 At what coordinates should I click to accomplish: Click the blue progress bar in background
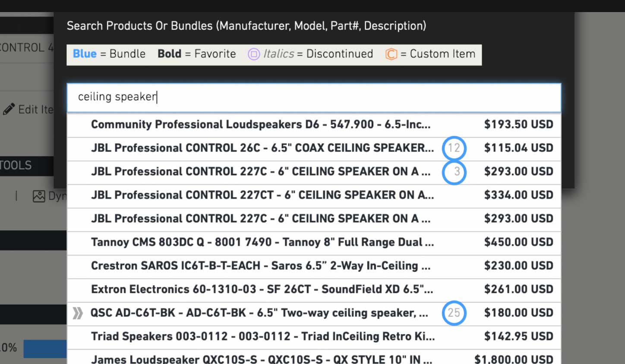click(45, 348)
